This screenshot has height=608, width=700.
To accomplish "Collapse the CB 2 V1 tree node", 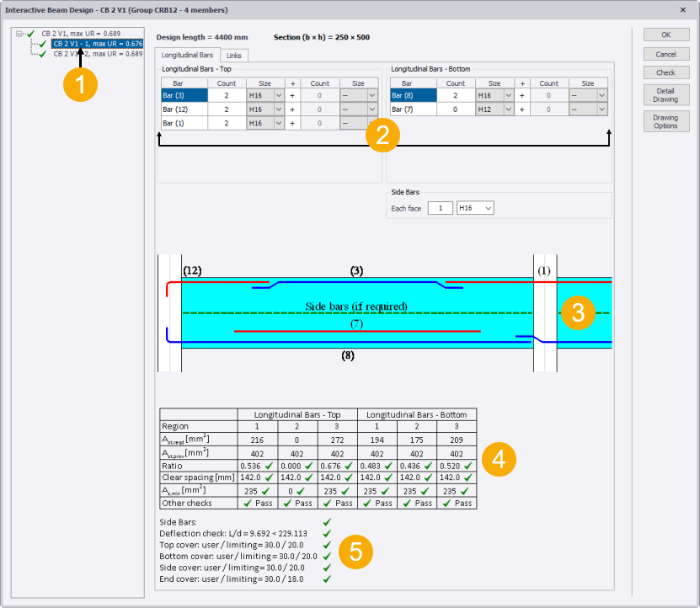I will 19,34.
